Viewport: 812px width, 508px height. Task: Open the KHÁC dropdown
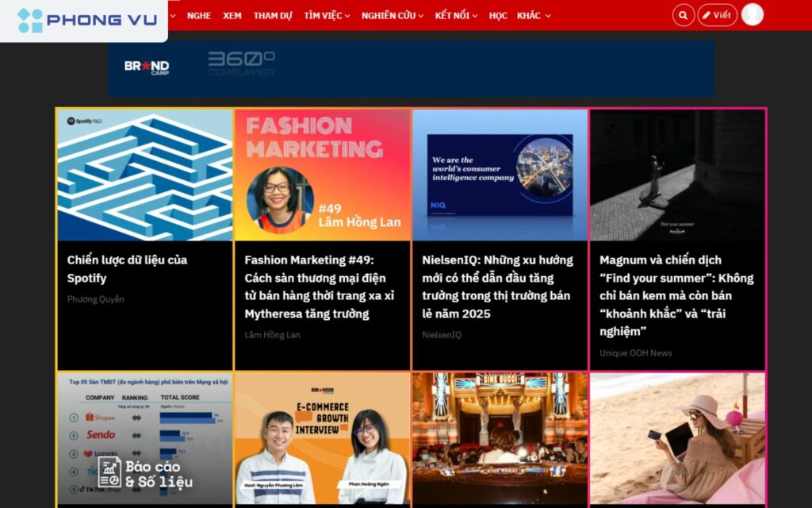pos(529,15)
